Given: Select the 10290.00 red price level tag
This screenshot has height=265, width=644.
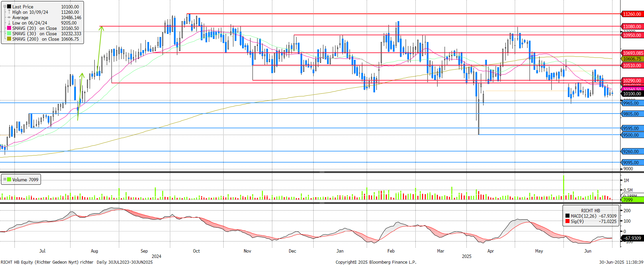Looking at the screenshot, I should (633, 81).
